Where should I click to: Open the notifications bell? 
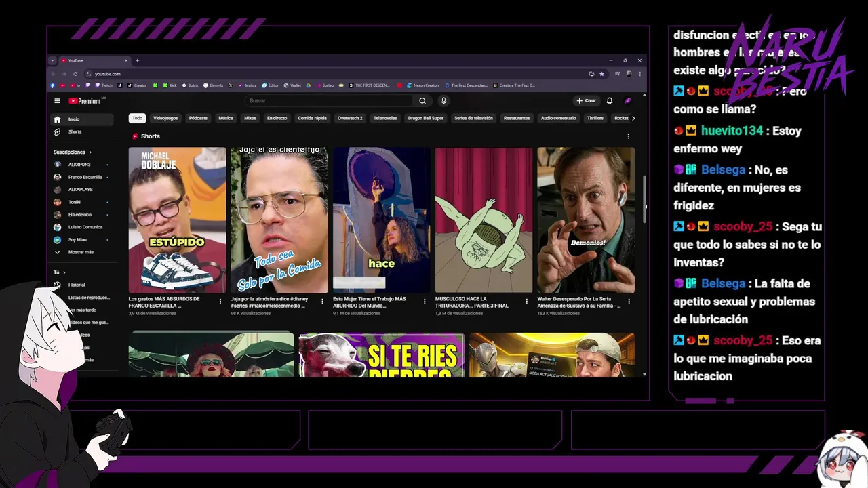coord(610,101)
